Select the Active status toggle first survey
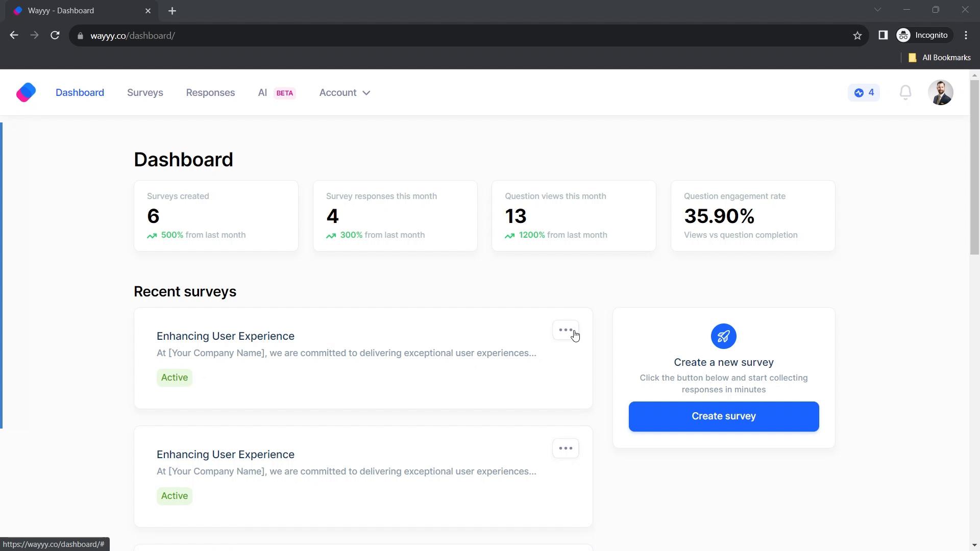 (x=175, y=378)
